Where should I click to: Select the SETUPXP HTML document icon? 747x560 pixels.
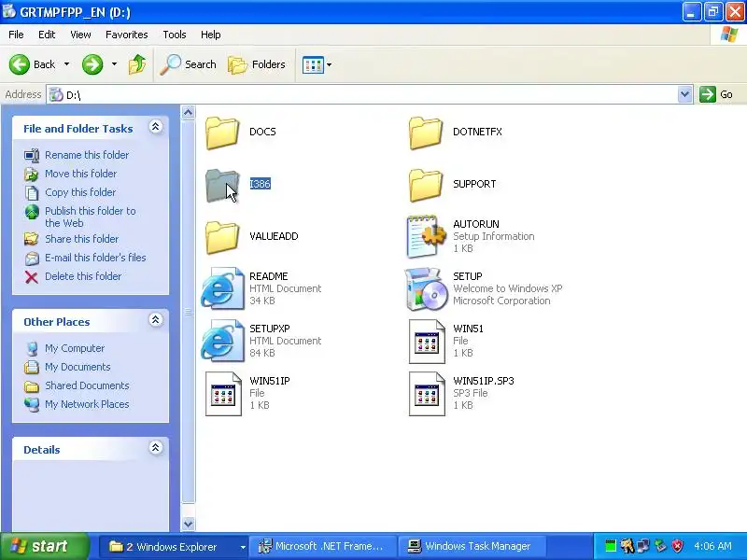(x=222, y=341)
